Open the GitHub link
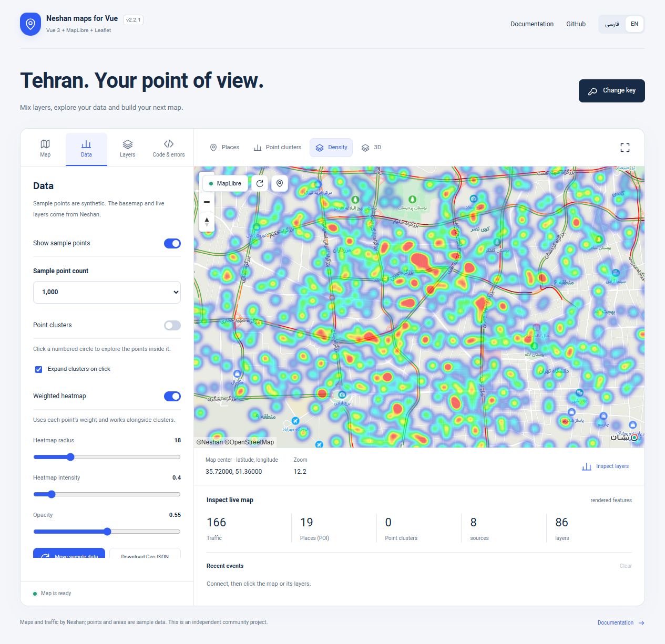Viewport: 665px width, 644px height. click(x=576, y=24)
